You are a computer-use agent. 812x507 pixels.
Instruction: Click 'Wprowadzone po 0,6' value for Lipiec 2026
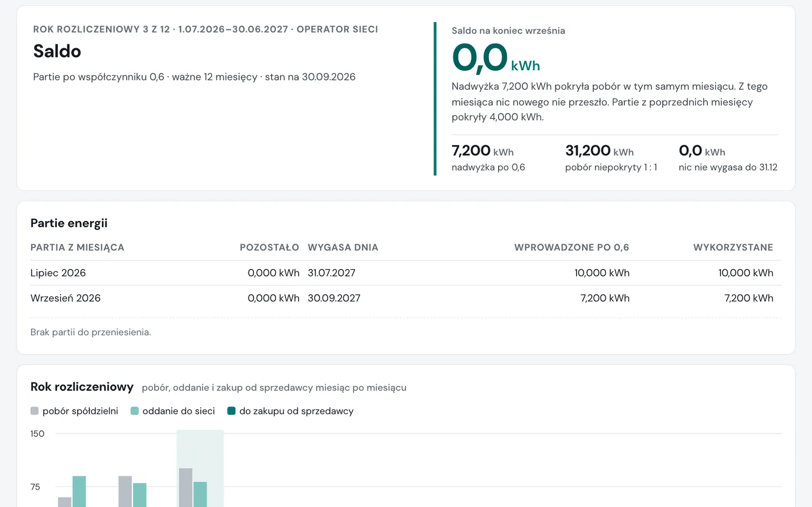point(602,273)
